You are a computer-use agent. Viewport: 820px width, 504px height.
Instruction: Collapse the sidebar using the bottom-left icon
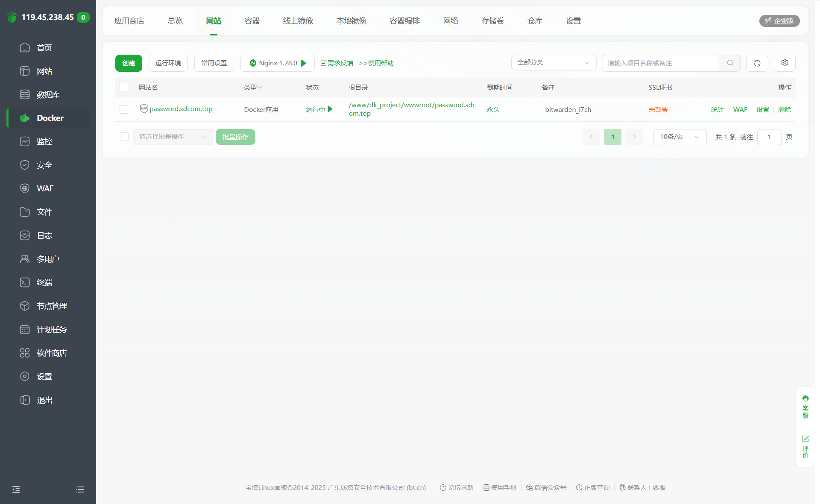coord(16,489)
